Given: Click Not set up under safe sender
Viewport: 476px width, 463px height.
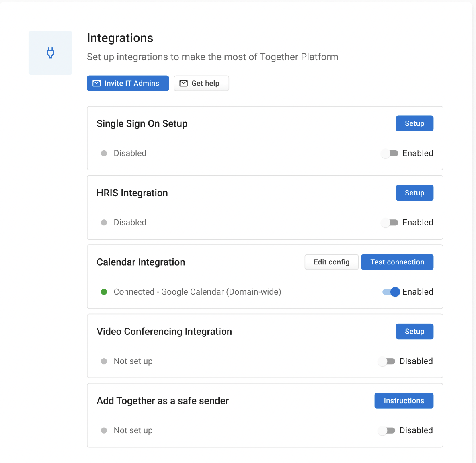Looking at the screenshot, I should coord(133,430).
